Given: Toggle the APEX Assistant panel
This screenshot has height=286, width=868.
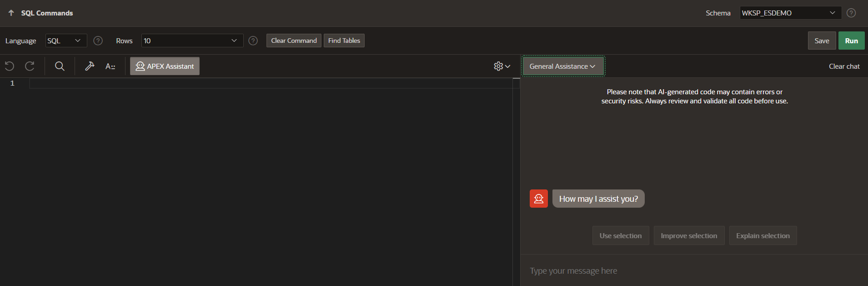Looking at the screenshot, I should (165, 66).
